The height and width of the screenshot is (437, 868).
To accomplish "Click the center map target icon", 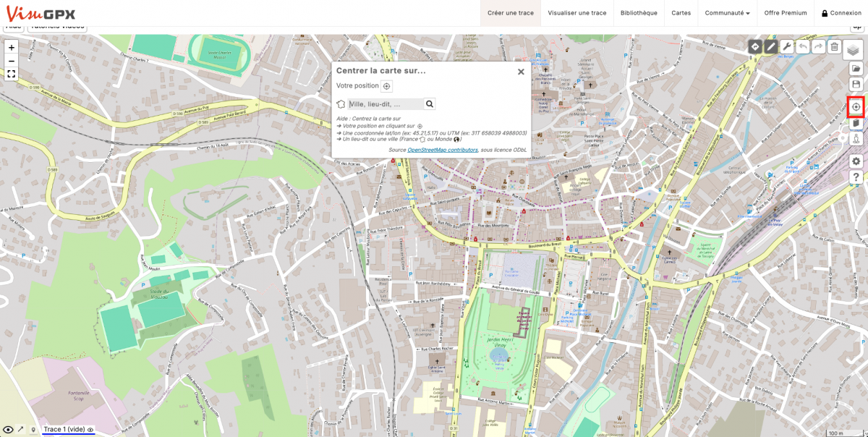I will [x=856, y=107].
